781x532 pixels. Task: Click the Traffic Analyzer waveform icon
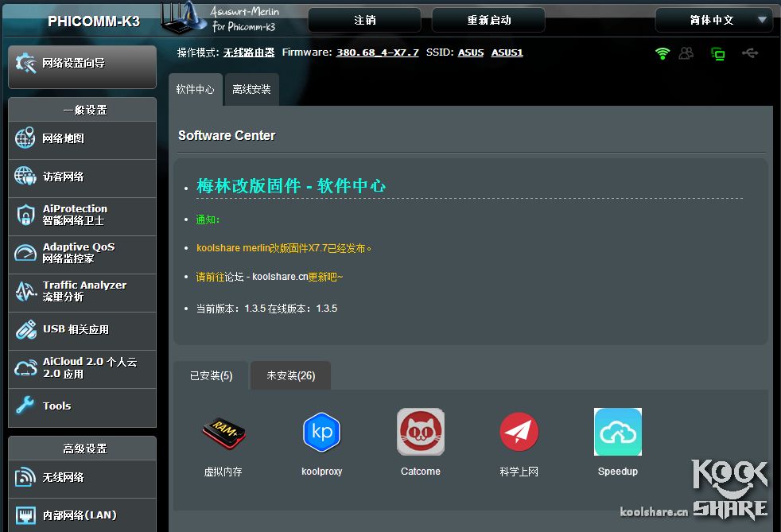[25, 291]
